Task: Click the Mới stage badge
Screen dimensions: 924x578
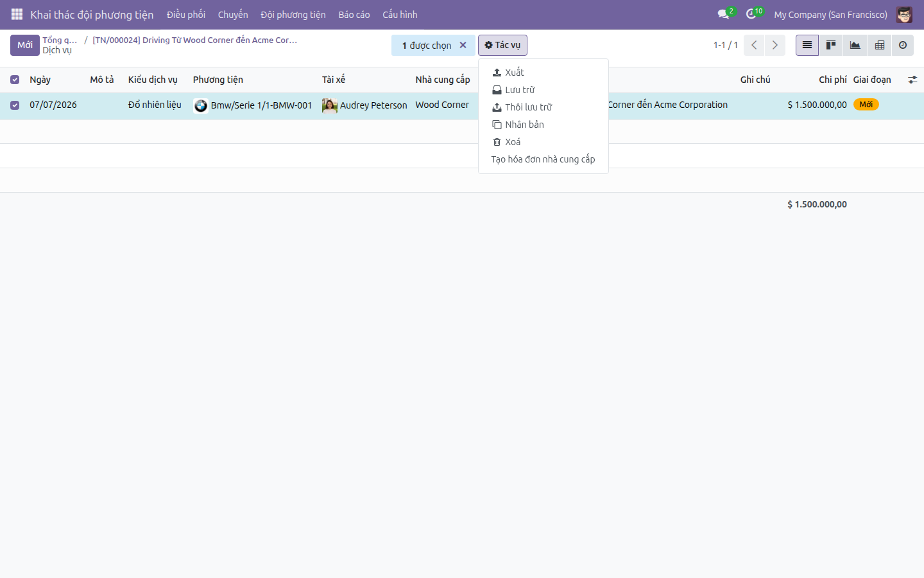Action: [866, 105]
